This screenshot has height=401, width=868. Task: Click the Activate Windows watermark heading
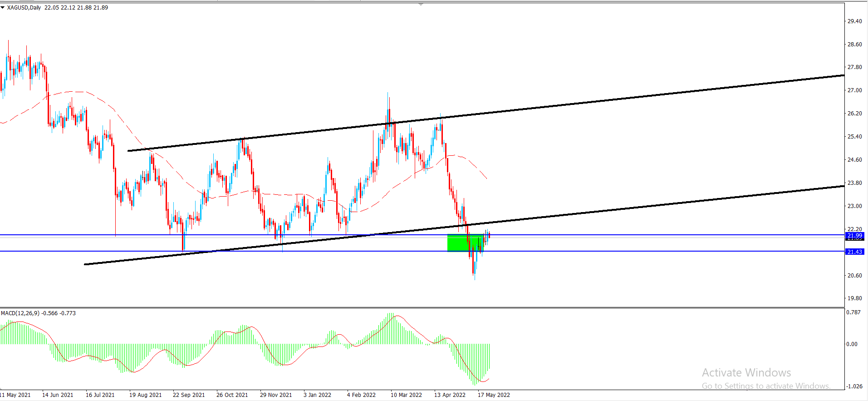click(746, 372)
